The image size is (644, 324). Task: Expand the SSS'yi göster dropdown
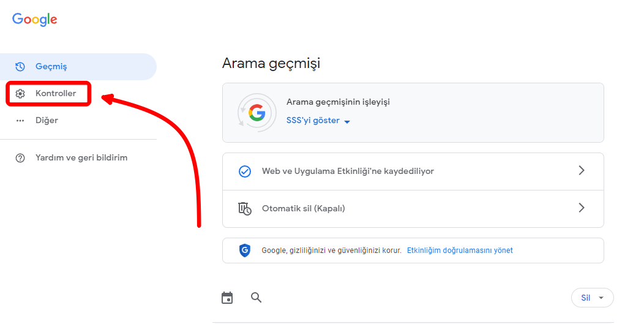[318, 121]
